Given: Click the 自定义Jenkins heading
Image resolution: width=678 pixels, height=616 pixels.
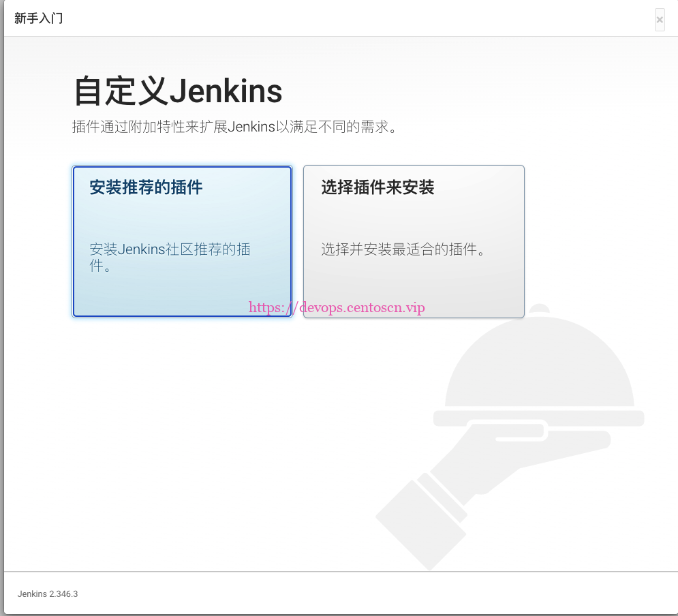Looking at the screenshot, I should point(179,91).
